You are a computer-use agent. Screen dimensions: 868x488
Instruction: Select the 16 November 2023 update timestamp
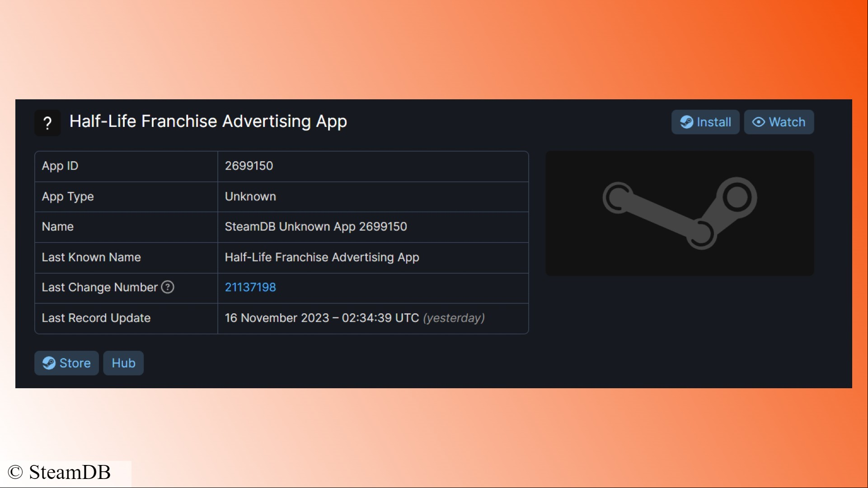coord(322,318)
